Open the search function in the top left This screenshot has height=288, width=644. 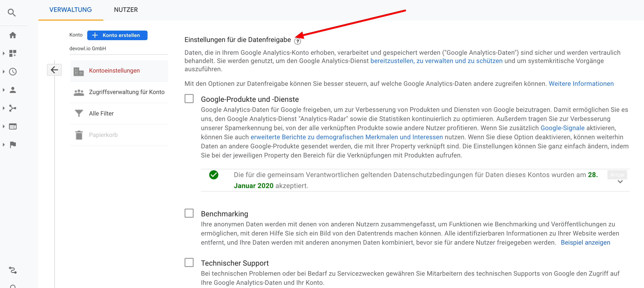12,13
